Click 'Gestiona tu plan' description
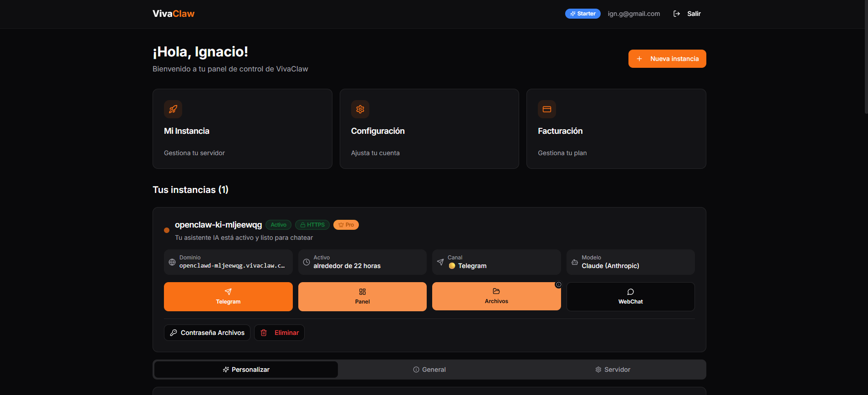The width and height of the screenshot is (868, 395). pyautogui.click(x=562, y=153)
